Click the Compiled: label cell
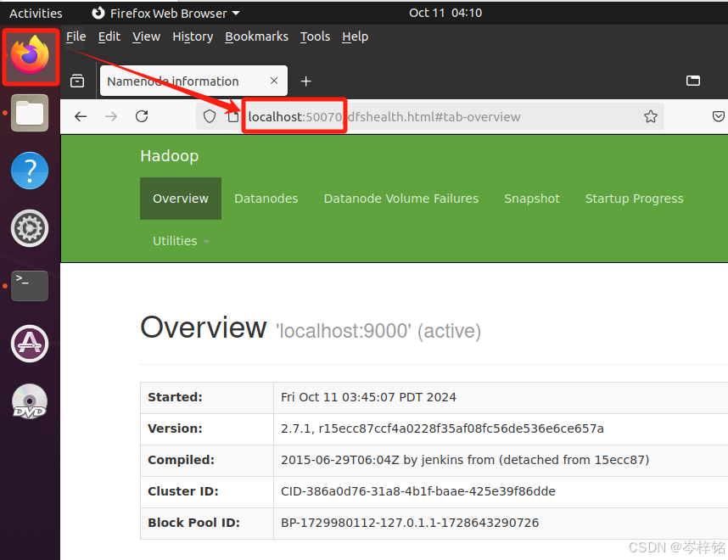728x560 pixels. [x=207, y=461]
